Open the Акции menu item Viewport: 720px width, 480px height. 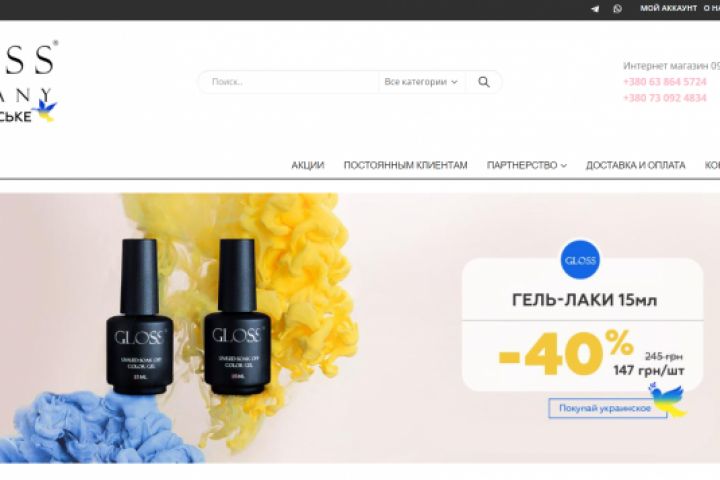click(x=308, y=165)
